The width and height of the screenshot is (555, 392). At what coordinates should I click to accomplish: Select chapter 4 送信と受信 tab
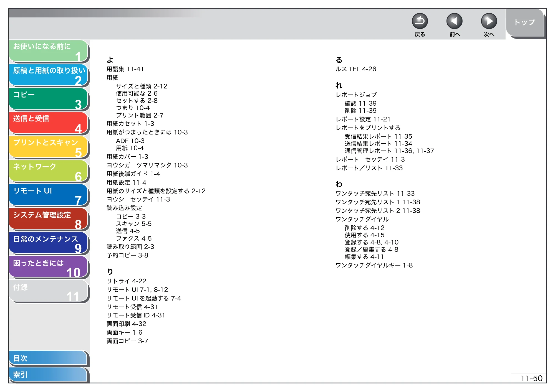coord(48,123)
